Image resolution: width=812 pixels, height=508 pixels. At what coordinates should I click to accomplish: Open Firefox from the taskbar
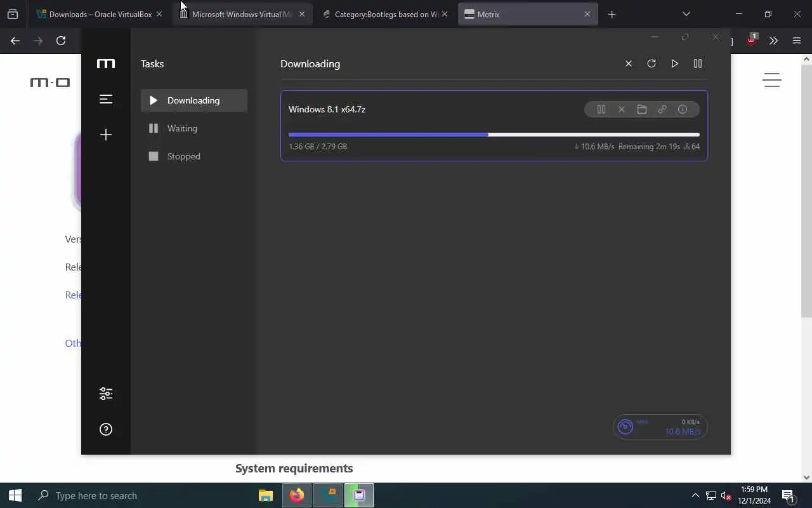click(297, 495)
